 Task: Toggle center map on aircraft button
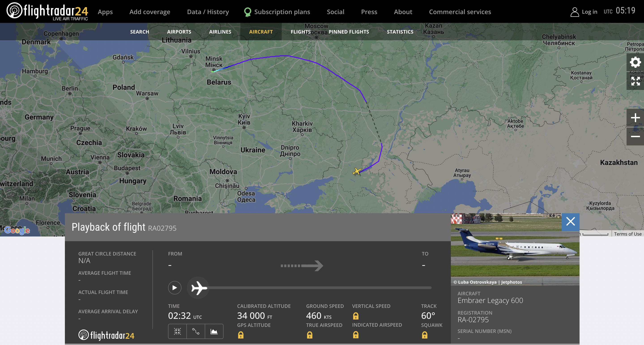click(x=177, y=332)
